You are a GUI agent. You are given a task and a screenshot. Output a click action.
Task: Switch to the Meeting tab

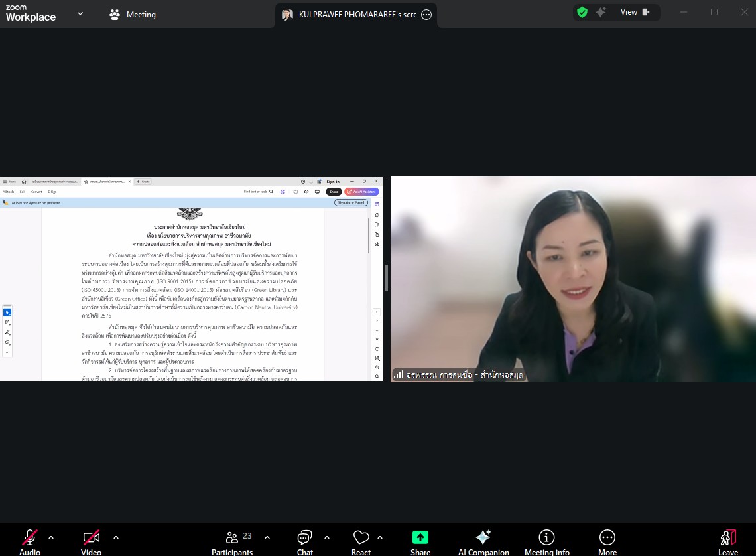[x=133, y=14]
